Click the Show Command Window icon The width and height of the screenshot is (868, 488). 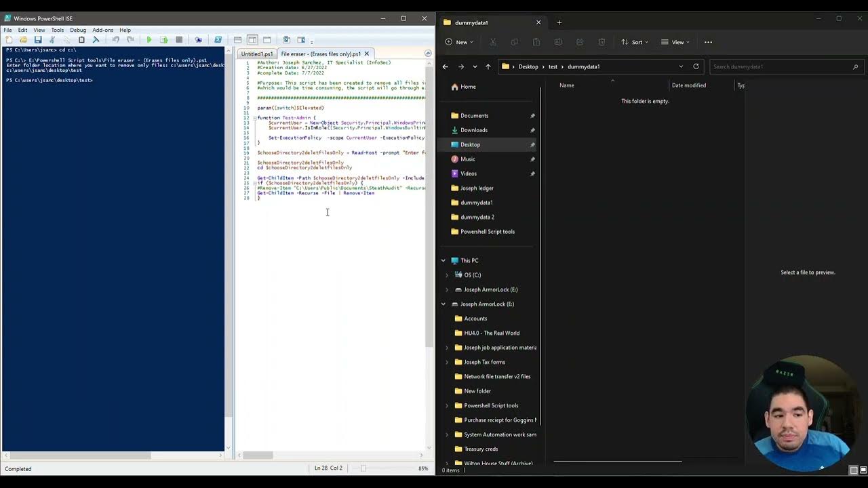pyautogui.click(x=286, y=40)
